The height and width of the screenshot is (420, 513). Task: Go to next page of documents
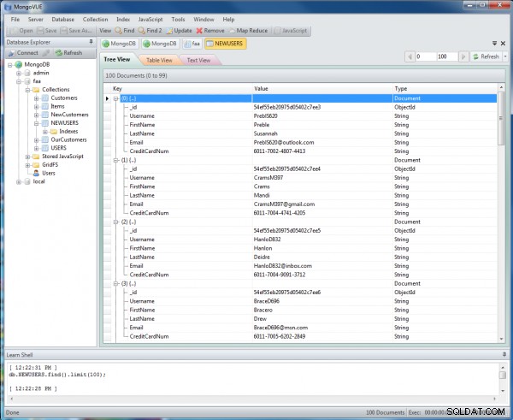pos(463,56)
